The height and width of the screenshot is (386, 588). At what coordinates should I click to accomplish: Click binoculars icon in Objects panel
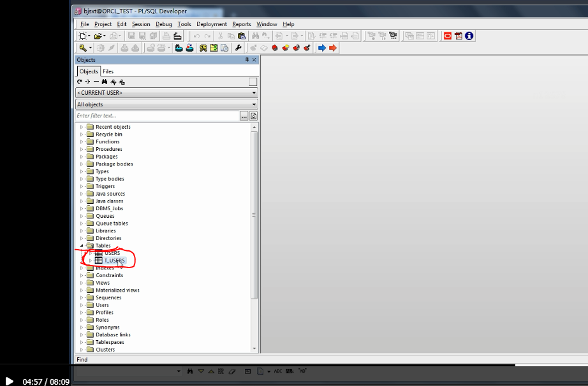[x=105, y=82]
